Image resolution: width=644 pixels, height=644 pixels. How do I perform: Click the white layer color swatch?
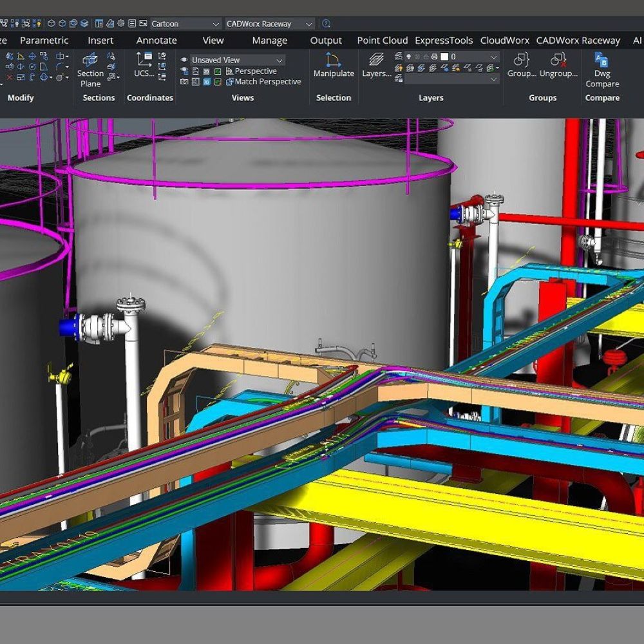(444, 57)
